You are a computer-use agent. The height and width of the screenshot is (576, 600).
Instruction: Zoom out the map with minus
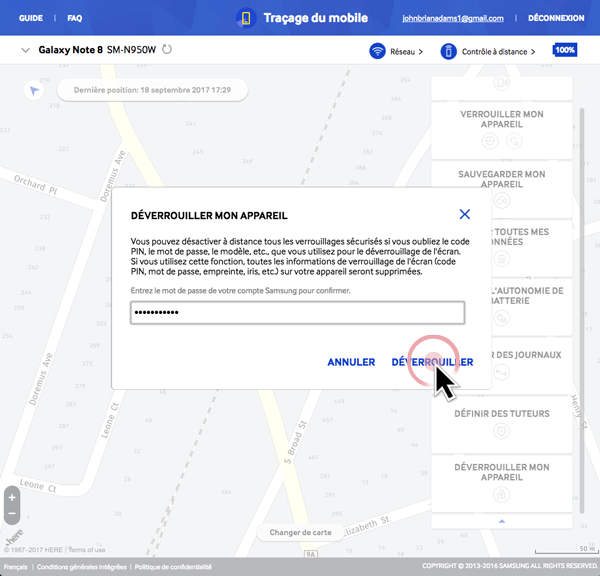[x=12, y=514]
